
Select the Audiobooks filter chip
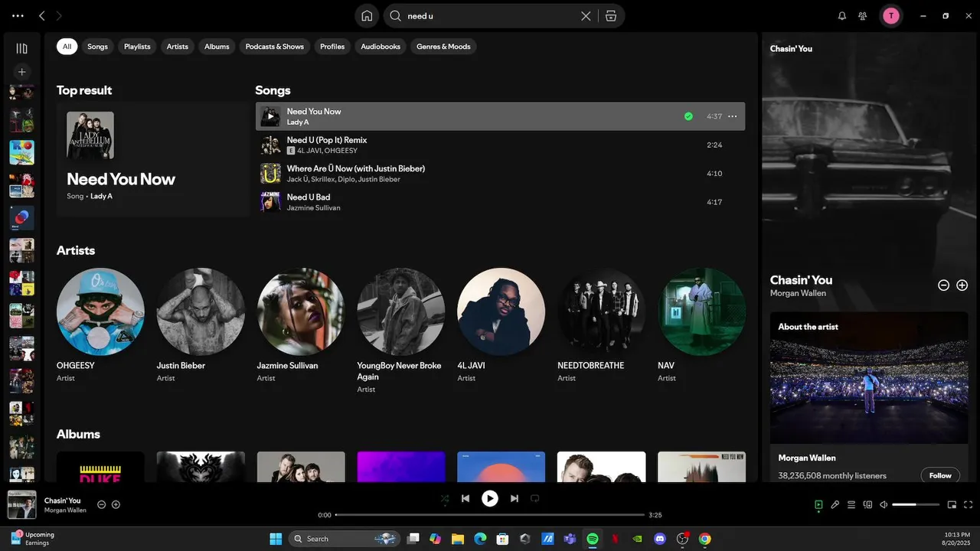pos(381,47)
